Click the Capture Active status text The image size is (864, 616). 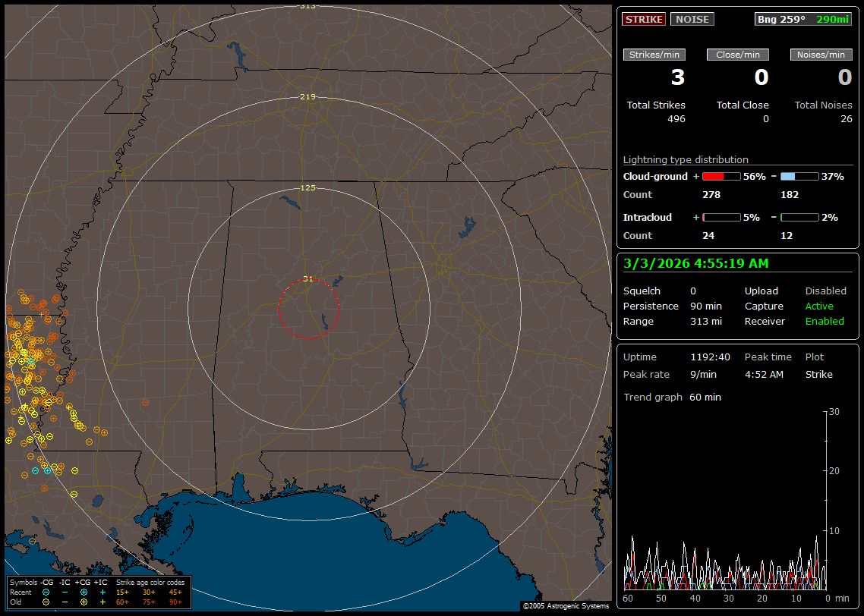[x=819, y=306]
